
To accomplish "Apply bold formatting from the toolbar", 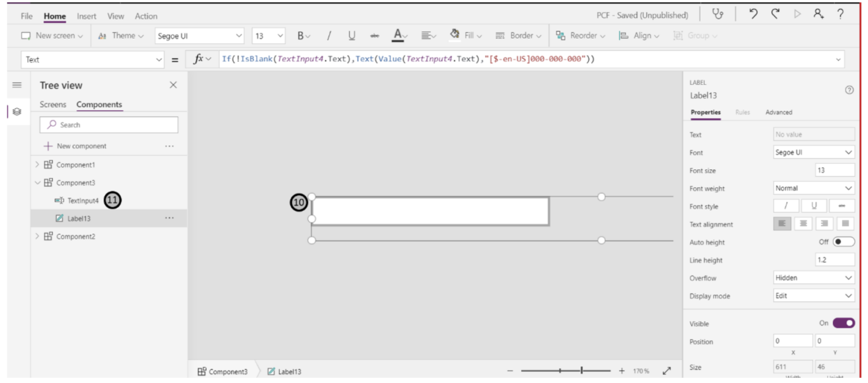I will (x=300, y=35).
